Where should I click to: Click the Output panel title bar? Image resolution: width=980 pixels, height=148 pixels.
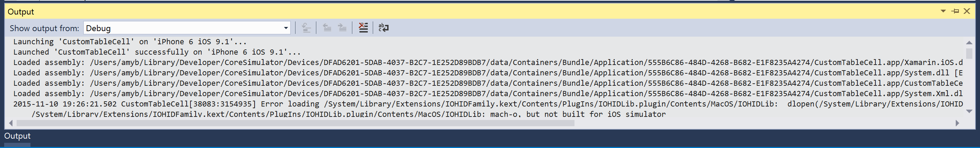coord(456,11)
